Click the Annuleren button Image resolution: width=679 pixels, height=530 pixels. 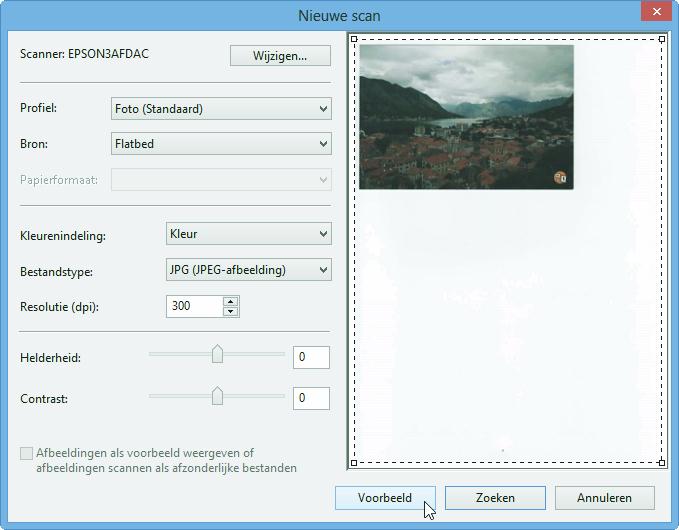(605, 498)
